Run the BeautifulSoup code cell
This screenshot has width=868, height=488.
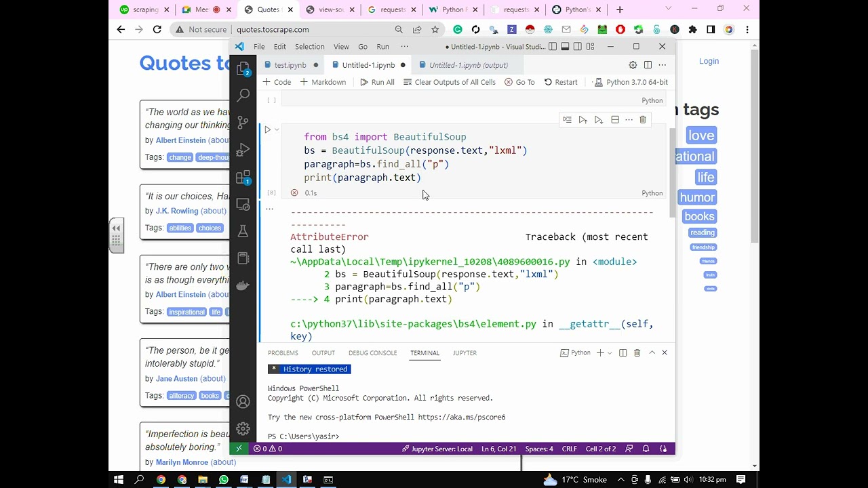(267, 129)
